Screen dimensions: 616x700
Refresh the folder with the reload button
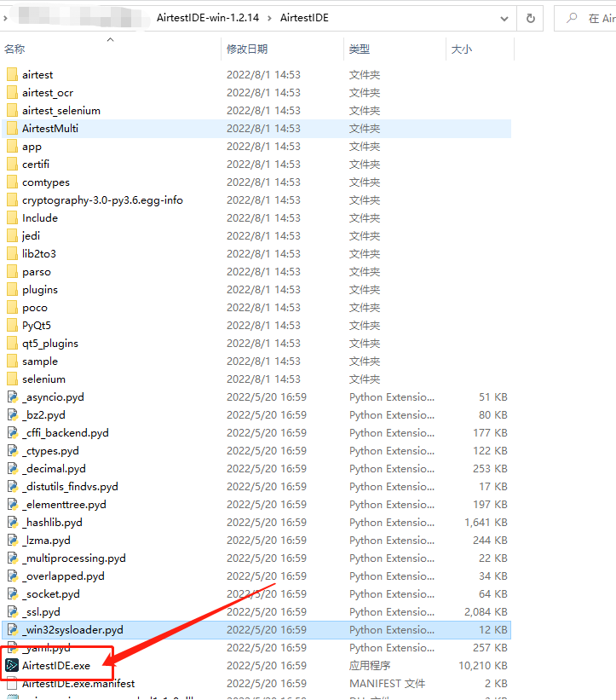coord(530,18)
